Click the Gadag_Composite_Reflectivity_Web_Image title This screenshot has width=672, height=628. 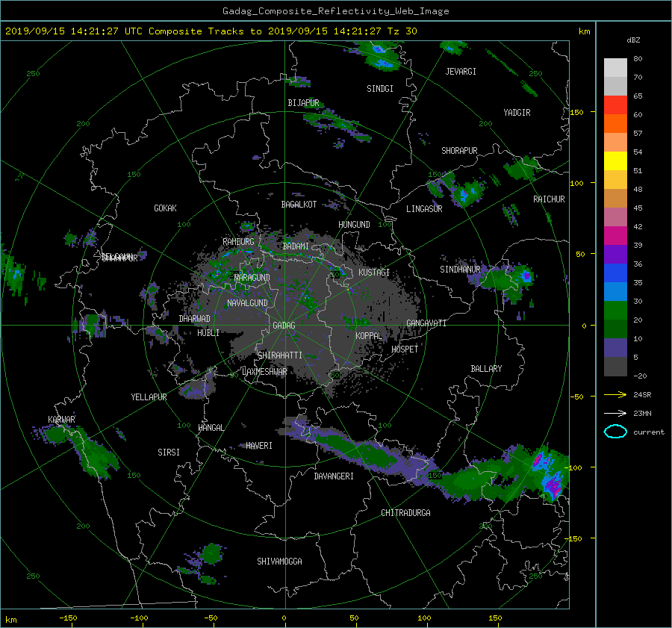335,11
